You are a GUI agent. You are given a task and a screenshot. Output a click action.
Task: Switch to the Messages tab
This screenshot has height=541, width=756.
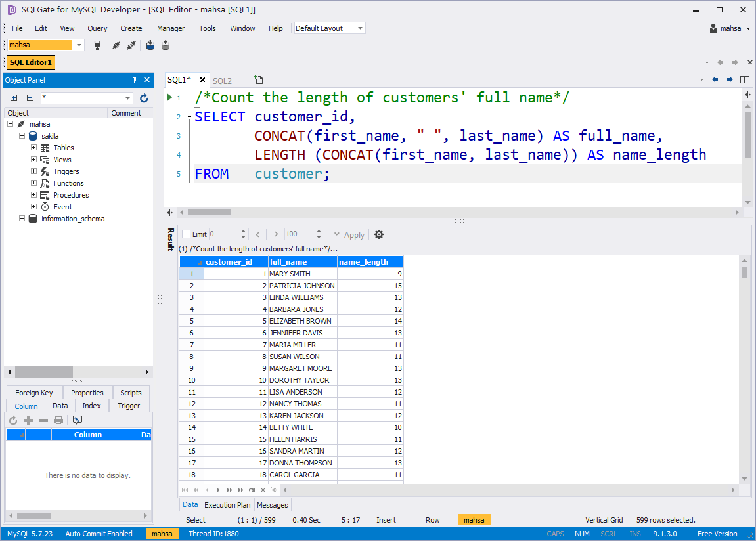[x=273, y=505]
